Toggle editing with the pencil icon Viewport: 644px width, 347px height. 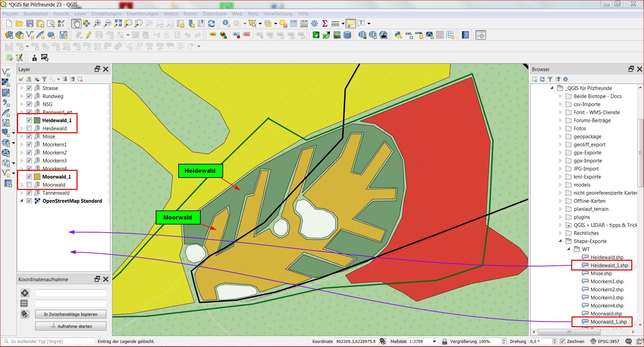[89, 35]
